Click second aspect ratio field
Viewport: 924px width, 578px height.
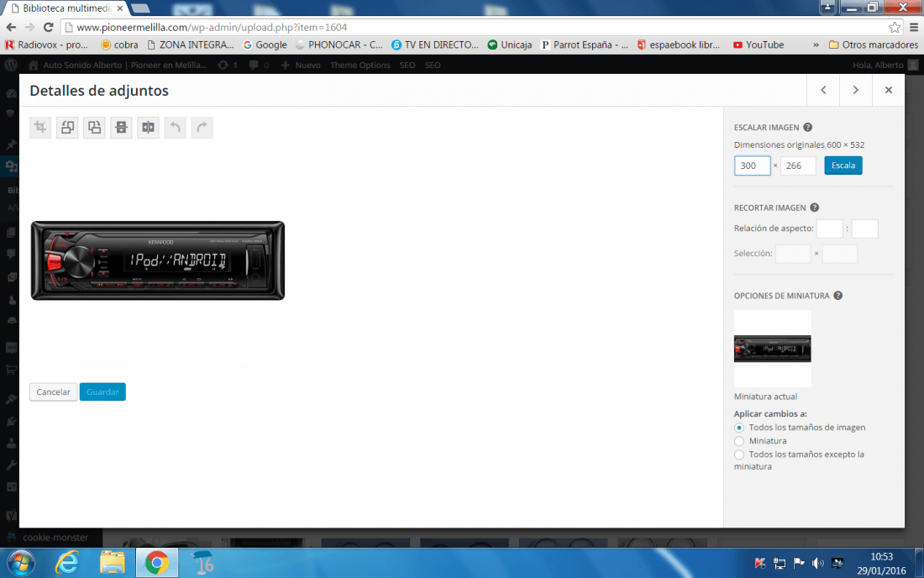(x=865, y=229)
